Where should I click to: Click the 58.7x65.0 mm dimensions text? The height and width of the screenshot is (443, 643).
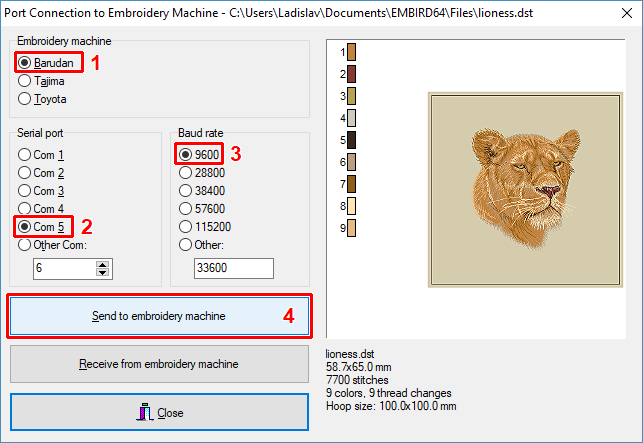coord(359,367)
